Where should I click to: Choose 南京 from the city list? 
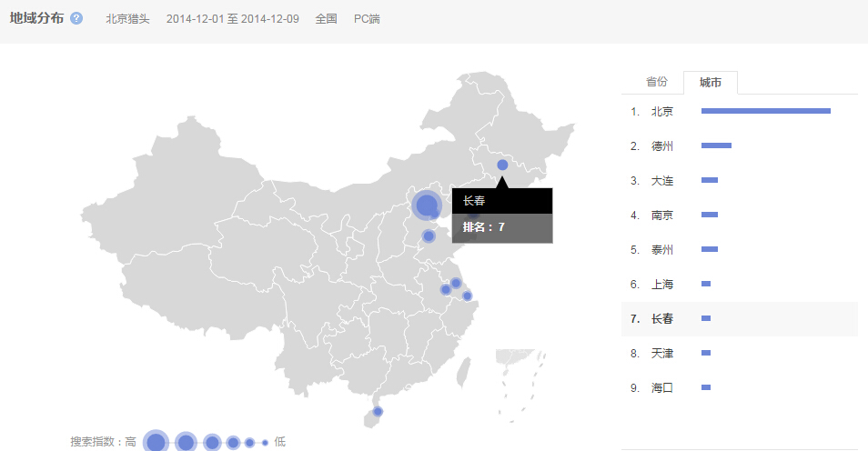(662, 215)
